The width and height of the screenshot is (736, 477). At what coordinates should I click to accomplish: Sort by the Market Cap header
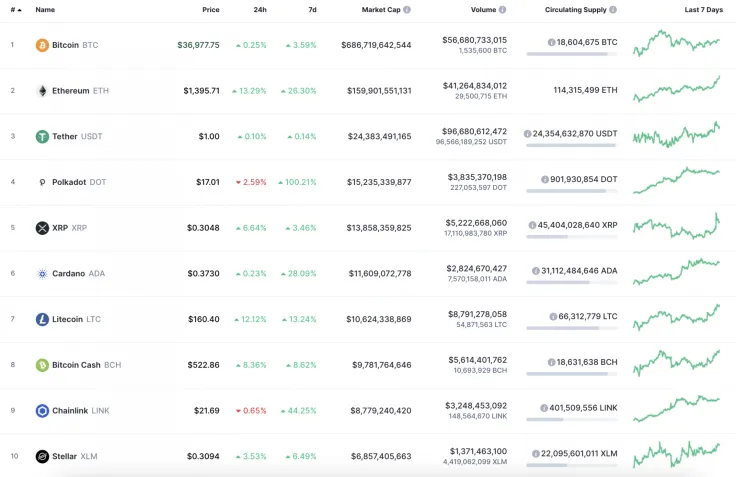click(x=381, y=9)
